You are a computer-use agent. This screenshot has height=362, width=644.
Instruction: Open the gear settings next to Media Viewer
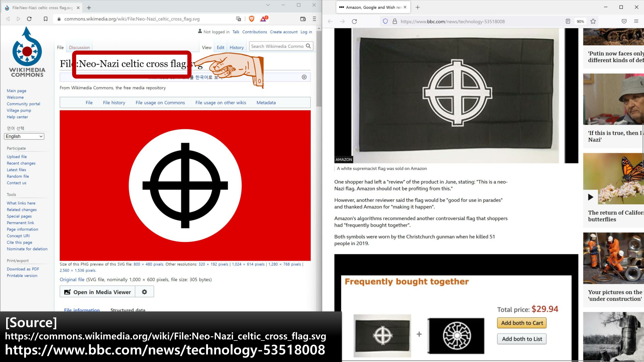tap(144, 292)
